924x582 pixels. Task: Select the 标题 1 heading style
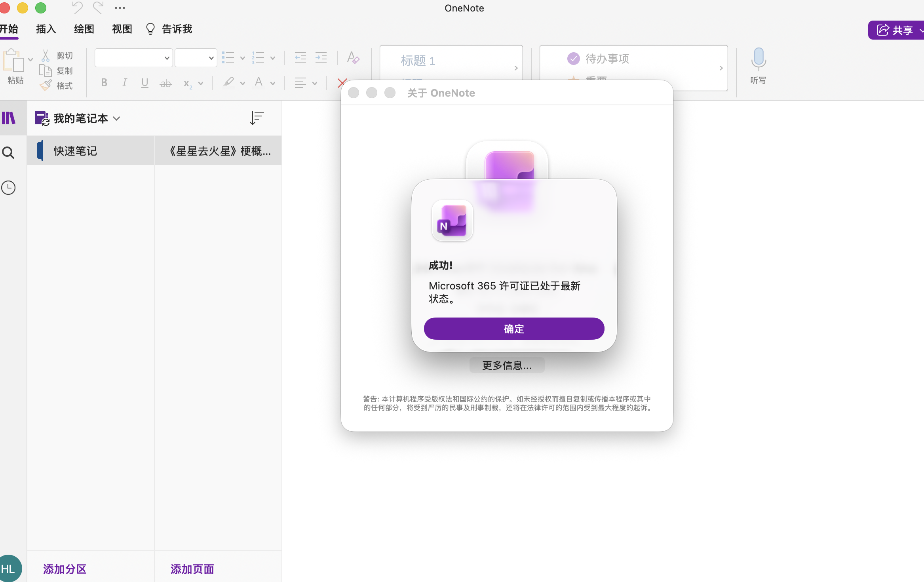pyautogui.click(x=418, y=61)
